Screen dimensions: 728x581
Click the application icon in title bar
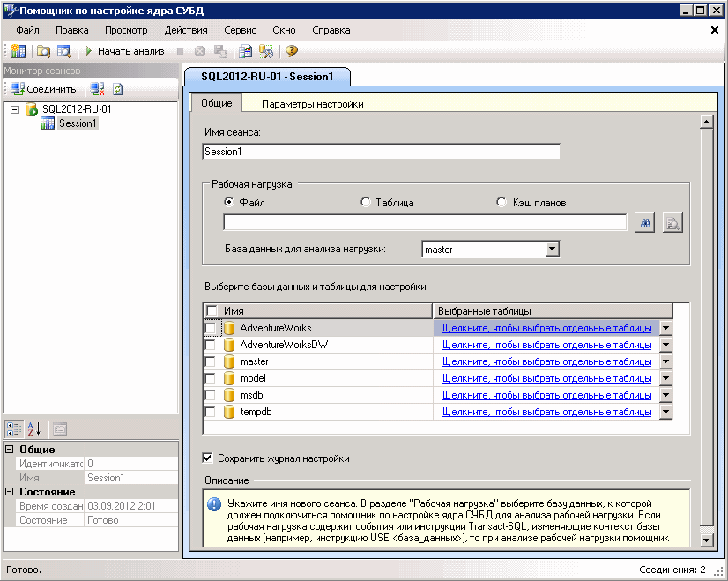click(11, 11)
